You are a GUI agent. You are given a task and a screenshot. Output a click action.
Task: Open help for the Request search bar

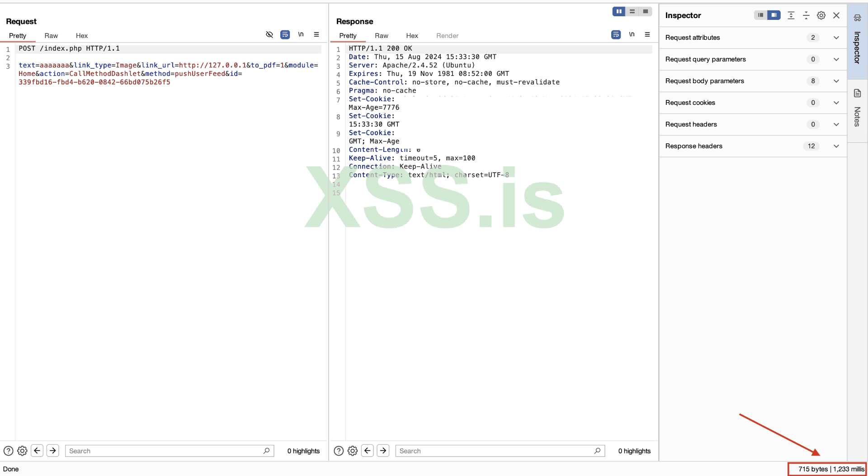(8, 451)
